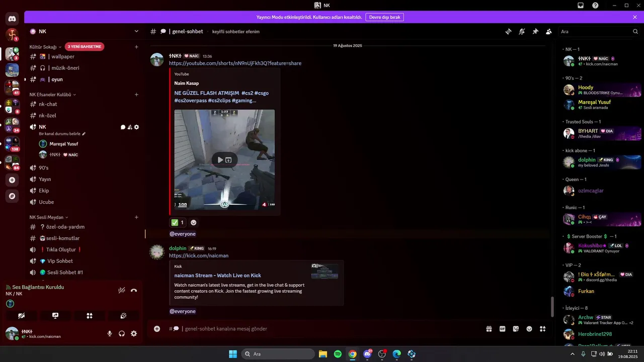This screenshot has height=362, width=644.
Task: Deafen with the headphones icon
Action: pyautogui.click(x=122, y=333)
